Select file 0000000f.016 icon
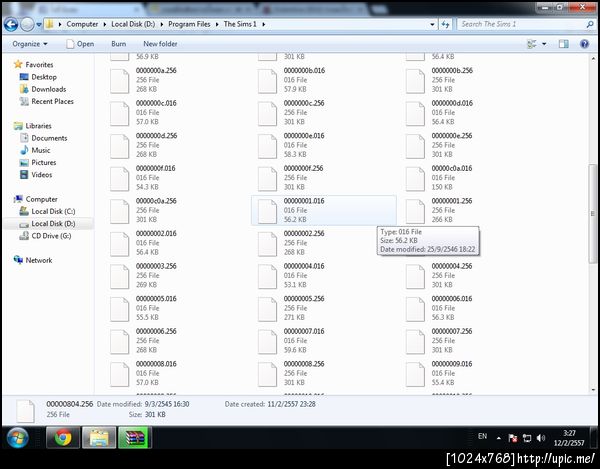 tap(119, 179)
